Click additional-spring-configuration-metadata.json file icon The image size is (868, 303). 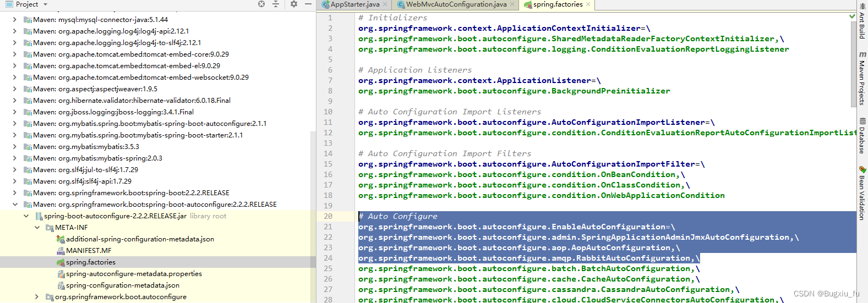click(61, 239)
